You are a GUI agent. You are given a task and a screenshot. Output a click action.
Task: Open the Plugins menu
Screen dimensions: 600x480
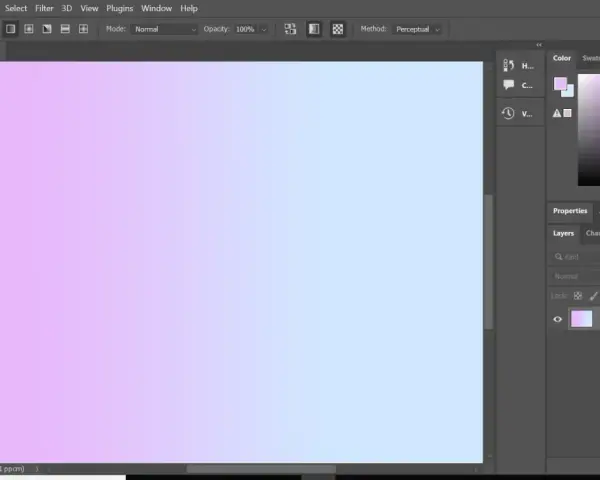pyautogui.click(x=119, y=8)
